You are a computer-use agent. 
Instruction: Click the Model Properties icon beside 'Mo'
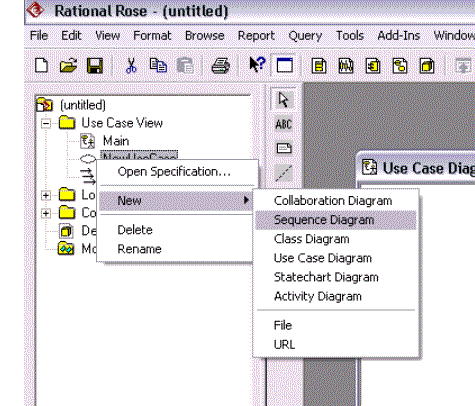pos(66,249)
